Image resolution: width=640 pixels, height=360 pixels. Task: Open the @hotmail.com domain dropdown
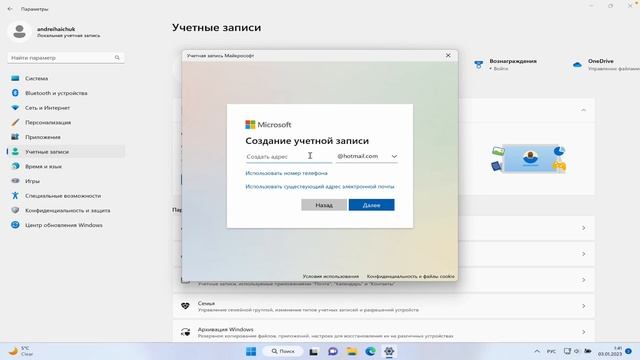tap(367, 156)
